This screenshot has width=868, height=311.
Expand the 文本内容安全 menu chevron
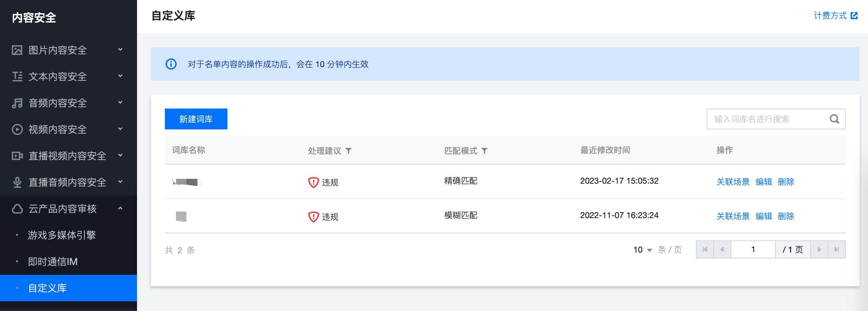(x=120, y=76)
